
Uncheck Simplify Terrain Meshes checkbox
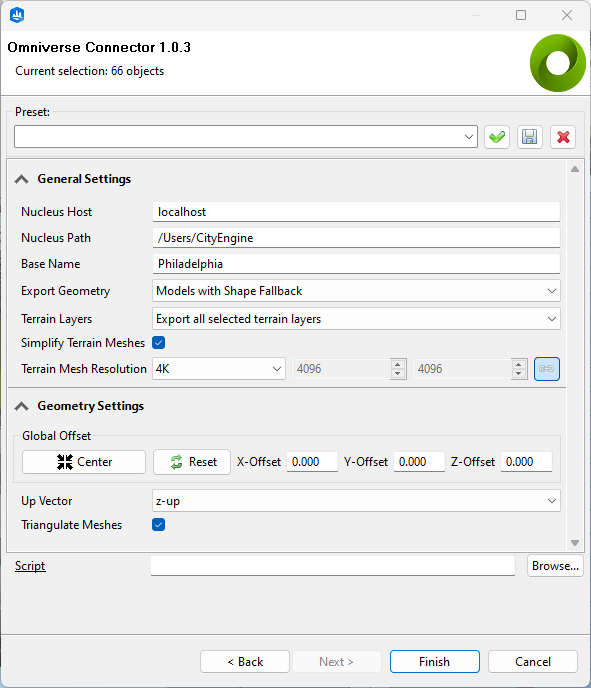click(158, 343)
